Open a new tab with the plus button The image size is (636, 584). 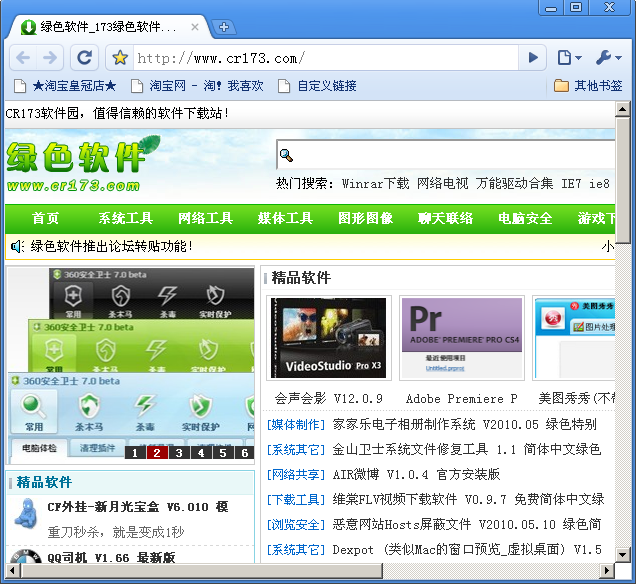(x=224, y=27)
